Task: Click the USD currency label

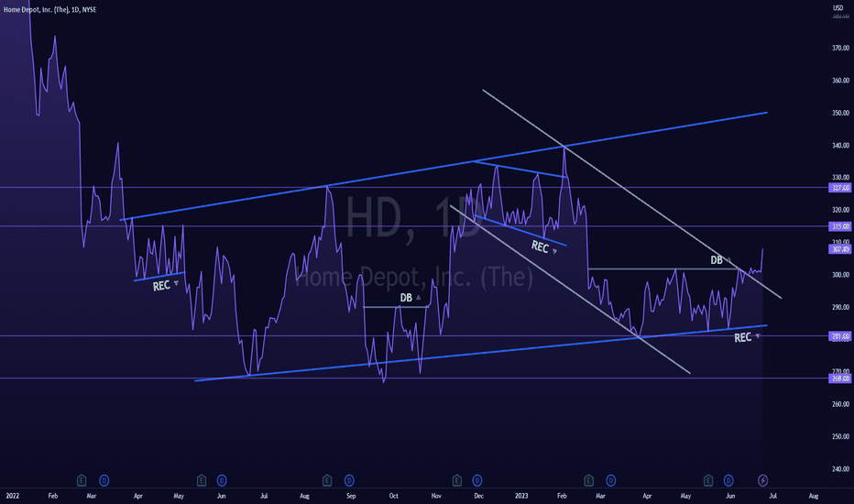Action: pos(838,7)
